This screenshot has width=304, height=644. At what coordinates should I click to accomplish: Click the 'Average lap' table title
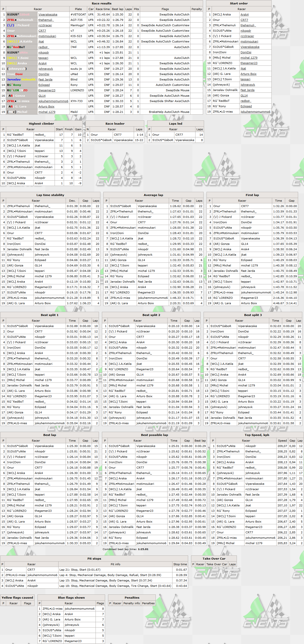[x=153, y=195]
